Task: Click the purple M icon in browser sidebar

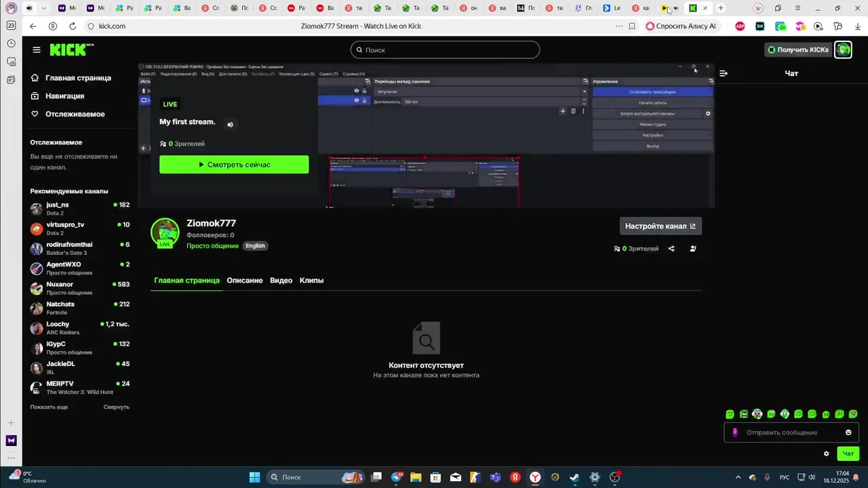Action: coord(11,441)
